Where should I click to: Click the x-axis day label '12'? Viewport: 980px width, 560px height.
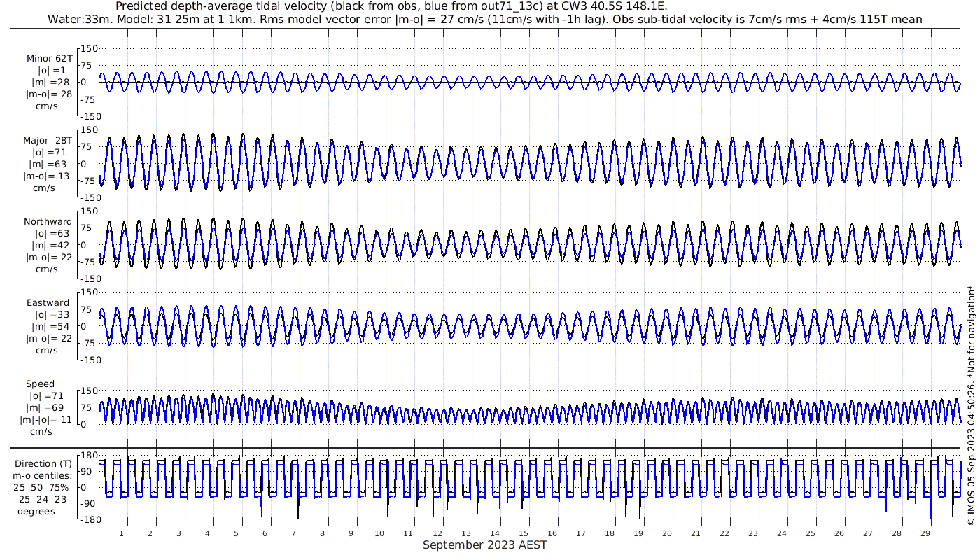437,533
